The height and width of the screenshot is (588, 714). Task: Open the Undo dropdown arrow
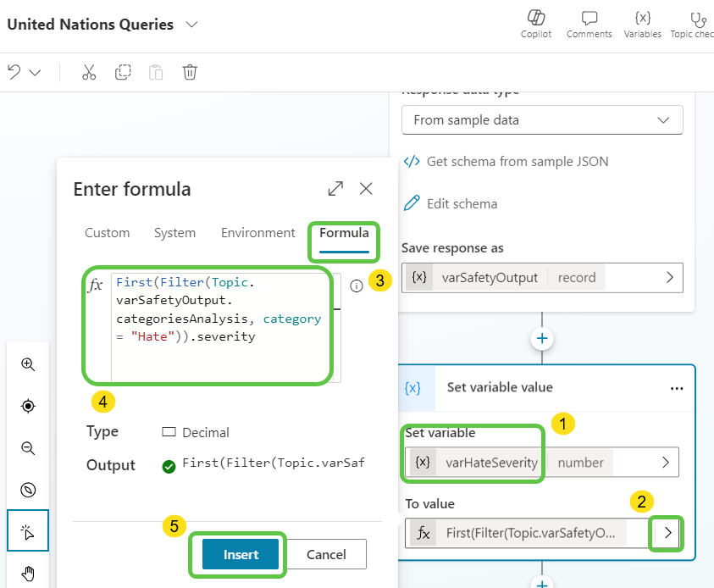point(35,73)
